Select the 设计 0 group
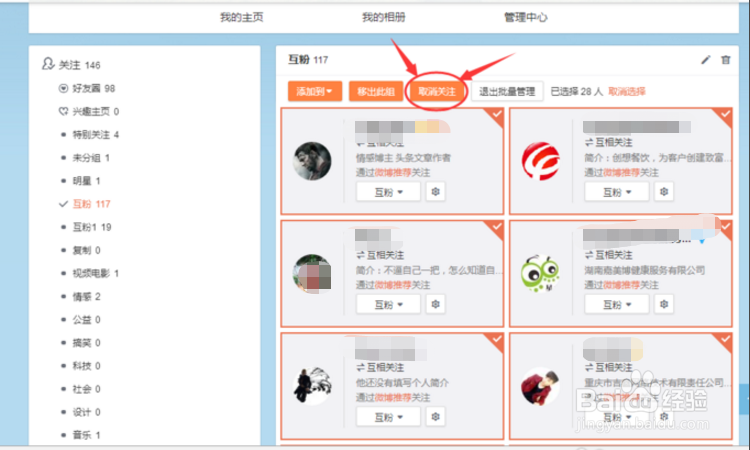Image resolution: width=750 pixels, height=450 pixels. [86, 412]
